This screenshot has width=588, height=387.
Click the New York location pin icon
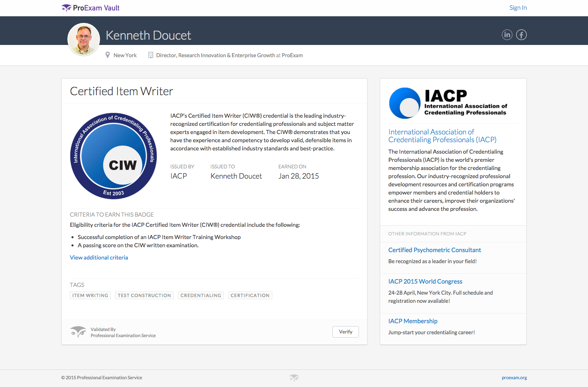pos(107,55)
